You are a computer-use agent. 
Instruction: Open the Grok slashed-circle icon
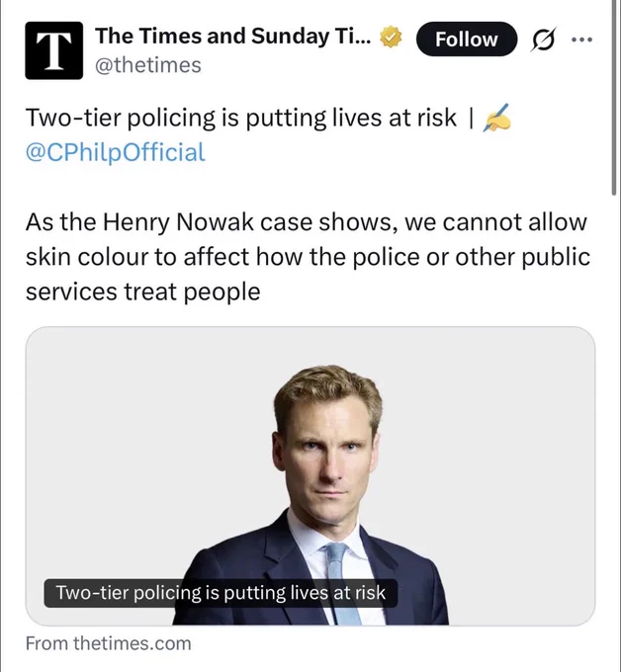[x=544, y=40]
